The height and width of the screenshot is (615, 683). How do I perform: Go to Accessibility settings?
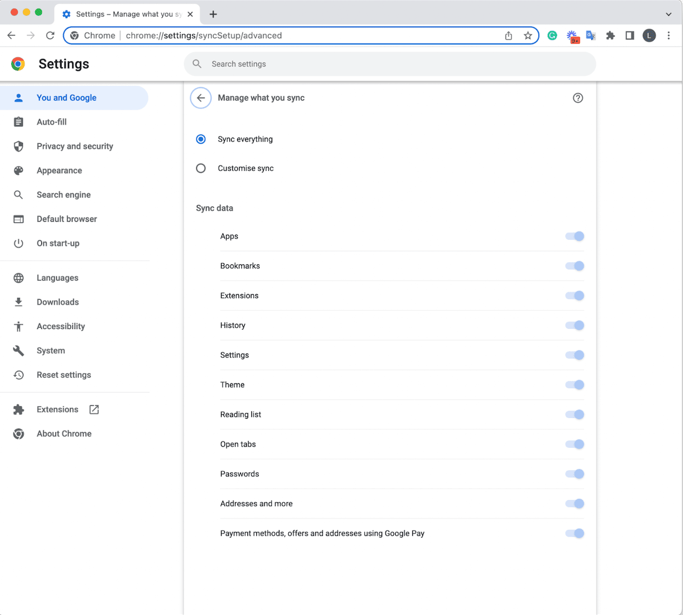point(74,326)
